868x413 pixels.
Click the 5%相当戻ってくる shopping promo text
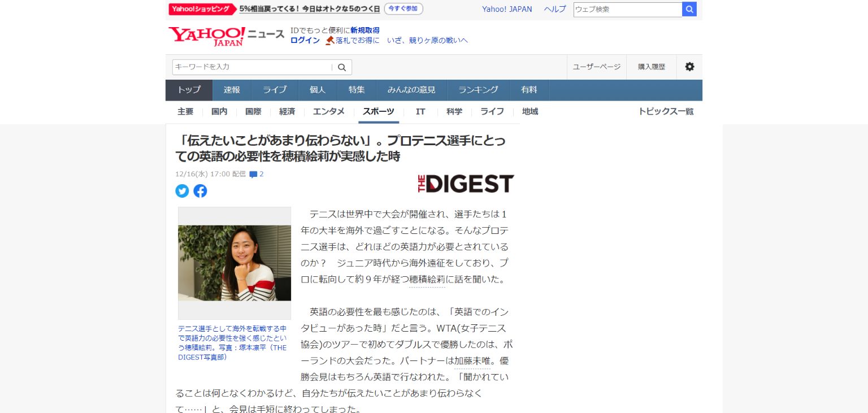pos(309,9)
